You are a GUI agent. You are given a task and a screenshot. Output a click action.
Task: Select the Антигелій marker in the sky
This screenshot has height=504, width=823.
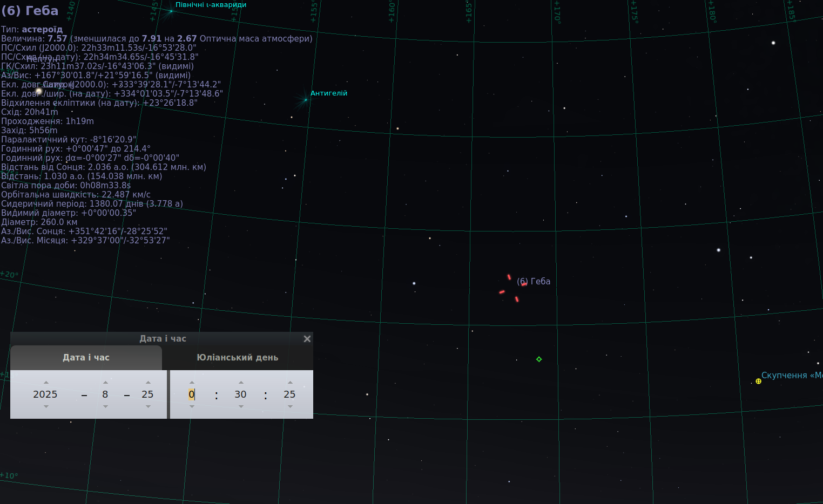(x=306, y=100)
